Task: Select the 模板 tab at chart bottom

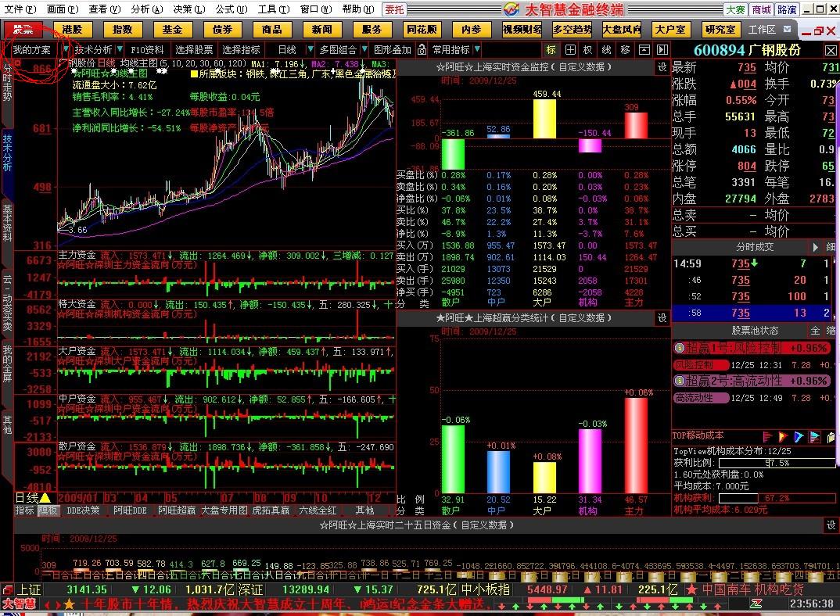Action: click(48, 510)
